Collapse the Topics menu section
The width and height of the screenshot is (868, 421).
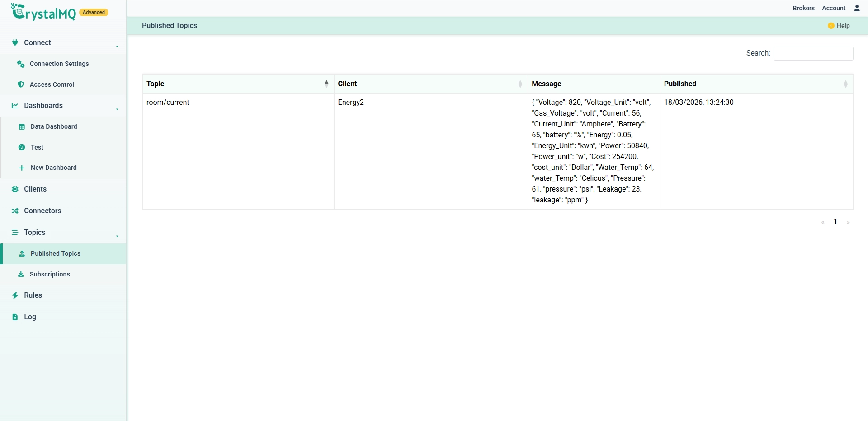coord(117,236)
